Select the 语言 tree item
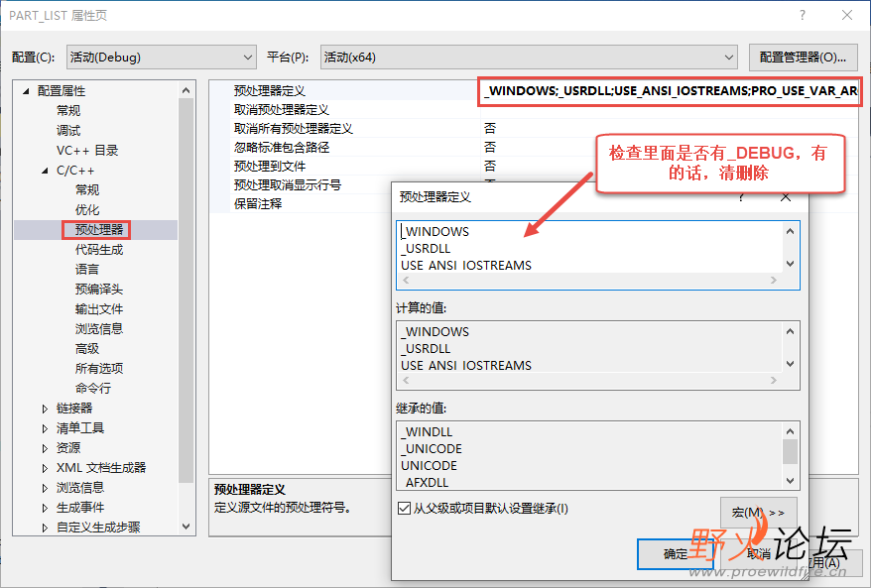Image resolution: width=871 pixels, height=588 pixels. (x=87, y=270)
